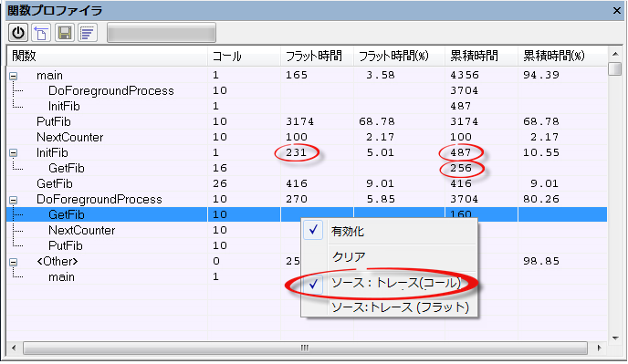628x364 pixels.
Task: Click the 94.39 cumulative percent value
Action: 541,76
